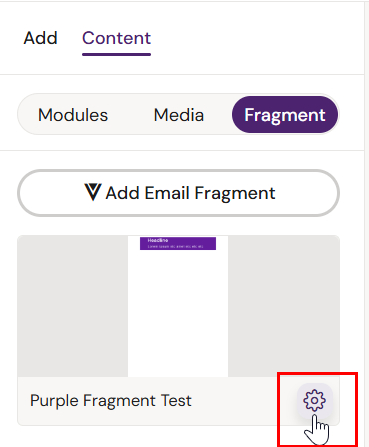Click the gray left margin of fragment preview
The width and height of the screenshot is (369, 447).
[73, 306]
